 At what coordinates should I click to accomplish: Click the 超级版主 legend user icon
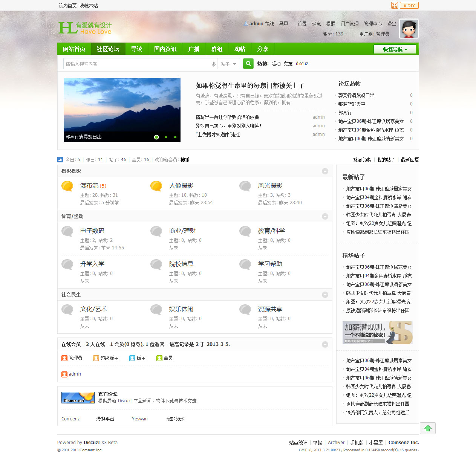(x=96, y=358)
